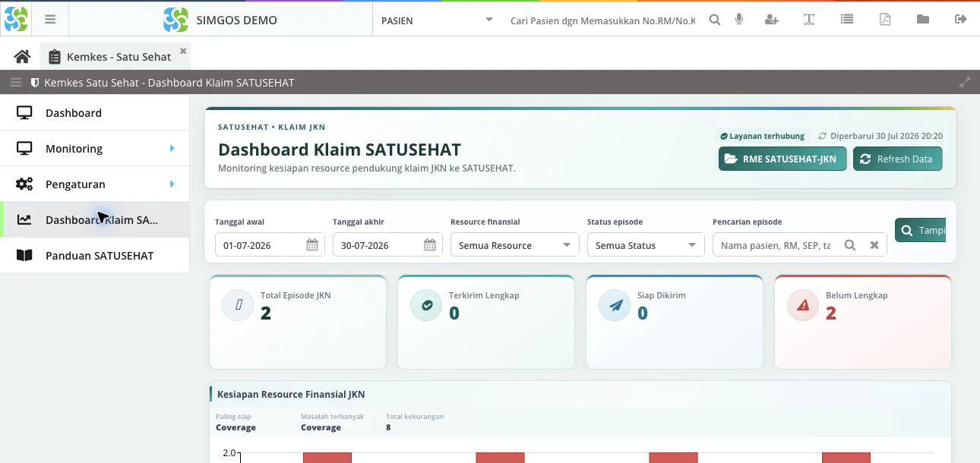Go to the home icon tab
Image resolution: width=980 pixels, height=463 pixels.
point(22,57)
